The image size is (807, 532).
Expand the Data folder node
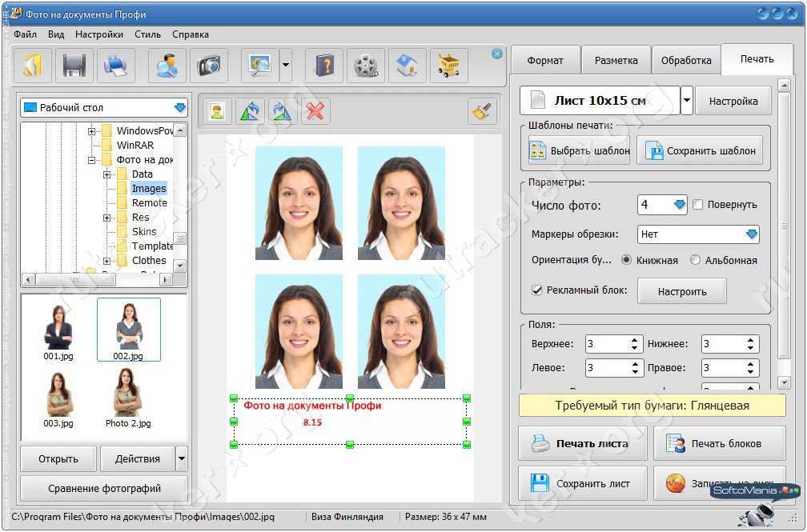click(106, 174)
